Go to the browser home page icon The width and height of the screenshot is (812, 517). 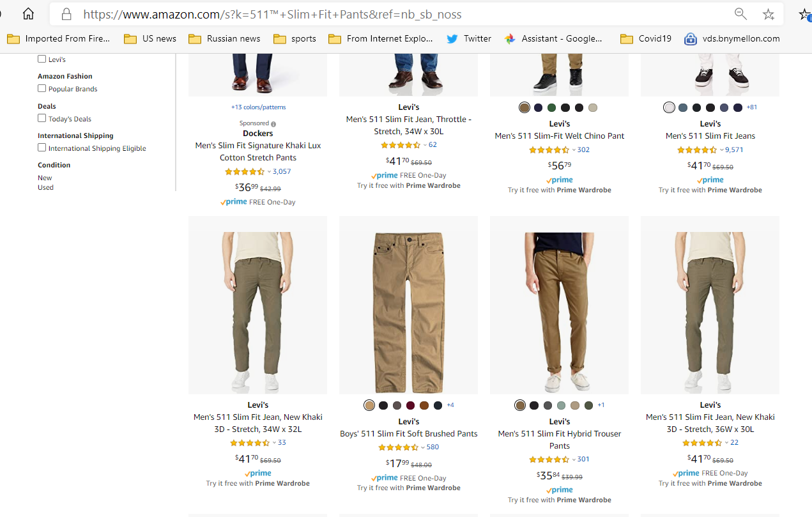28,14
